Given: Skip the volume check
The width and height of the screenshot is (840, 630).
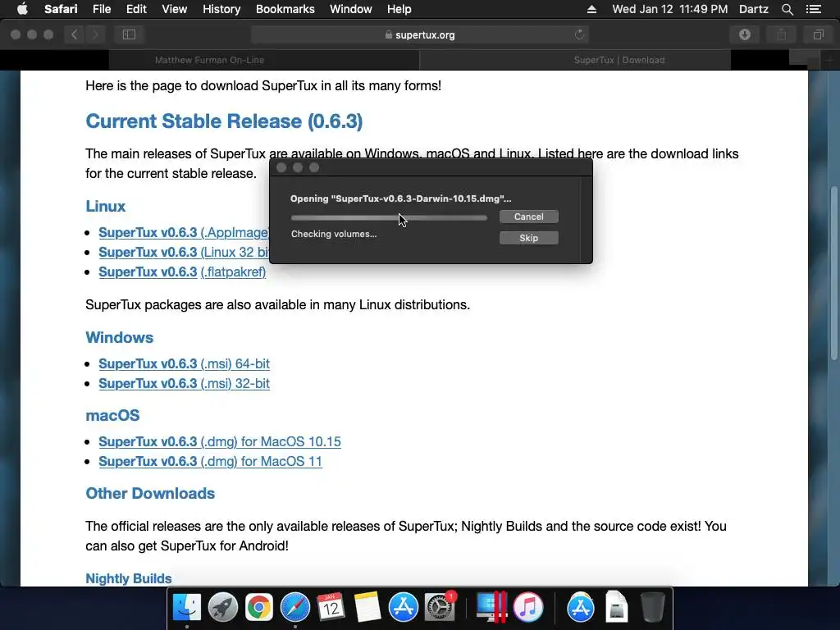Looking at the screenshot, I should [x=529, y=238].
